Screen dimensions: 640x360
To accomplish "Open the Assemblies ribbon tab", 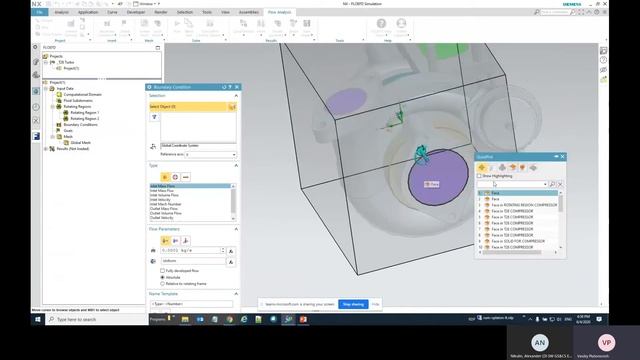I will tap(249, 12).
